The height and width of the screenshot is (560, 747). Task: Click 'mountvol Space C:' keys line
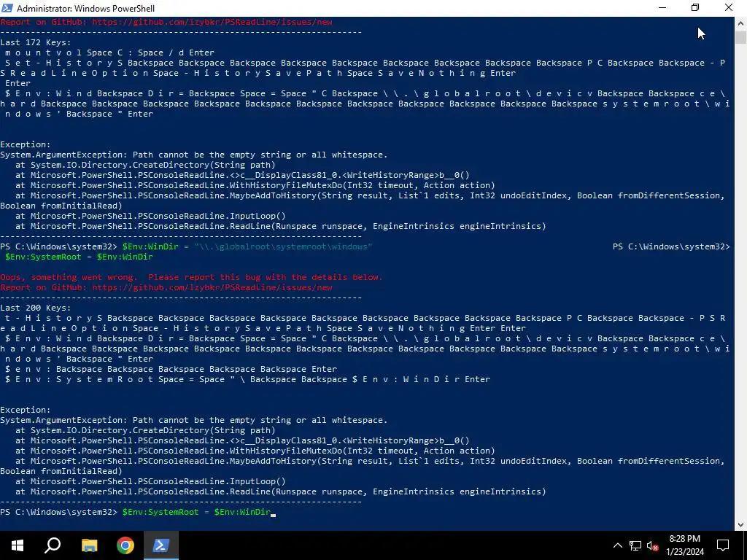tap(109, 52)
